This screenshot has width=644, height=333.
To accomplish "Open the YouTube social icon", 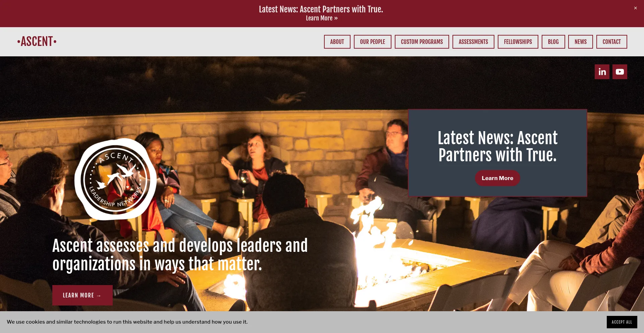I will click(x=620, y=72).
